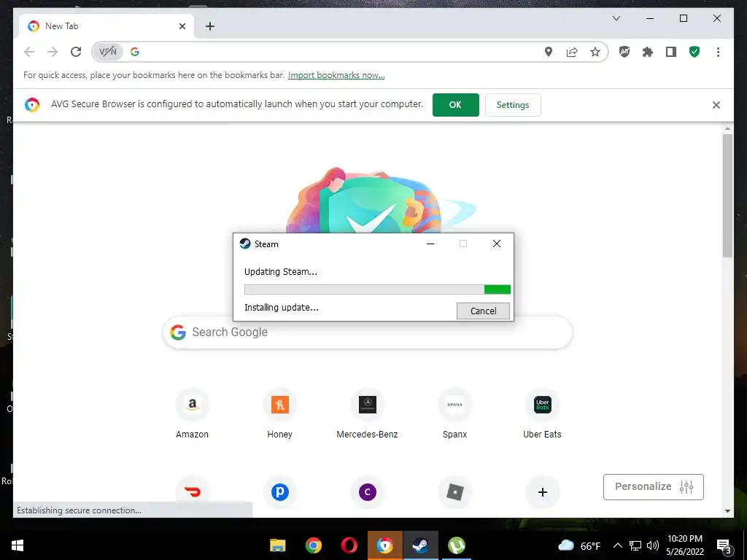
Task: Select the New Tab tab
Action: tap(107, 26)
